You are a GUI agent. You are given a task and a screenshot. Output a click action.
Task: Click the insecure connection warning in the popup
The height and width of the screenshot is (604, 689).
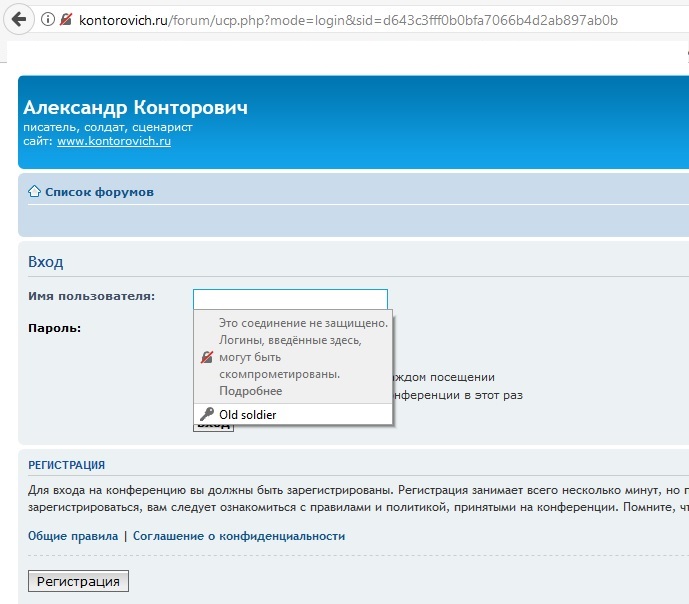293,357
